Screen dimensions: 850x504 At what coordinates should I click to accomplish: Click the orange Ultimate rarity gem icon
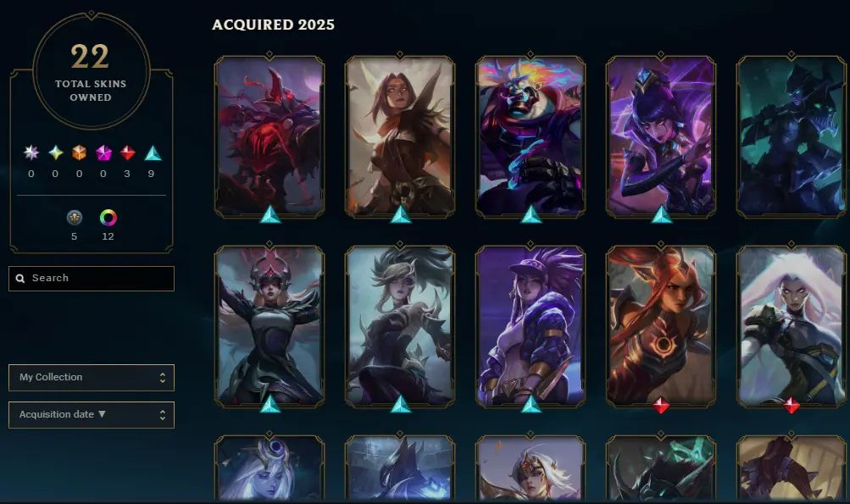[x=79, y=153]
